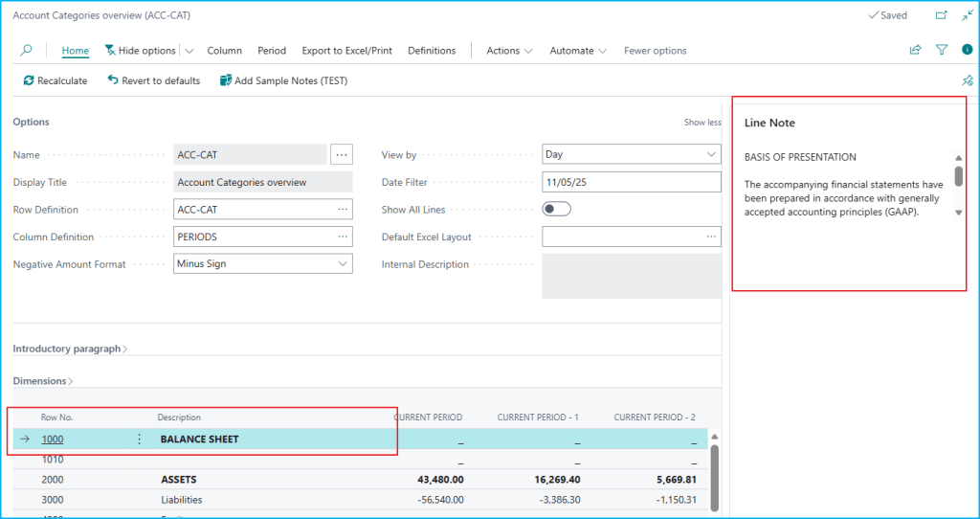Click the Line Note scrollbar thumb
The width and height of the screenshot is (980, 519).
(958, 176)
